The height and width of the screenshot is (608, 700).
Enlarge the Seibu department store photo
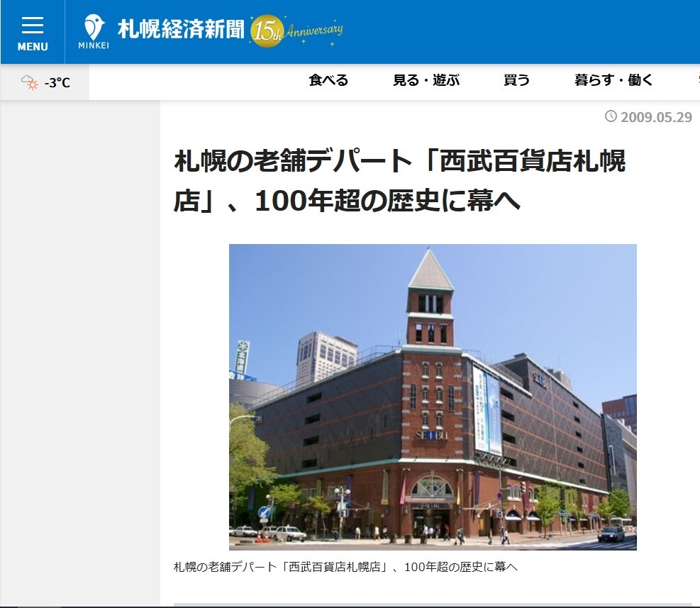tap(433, 397)
